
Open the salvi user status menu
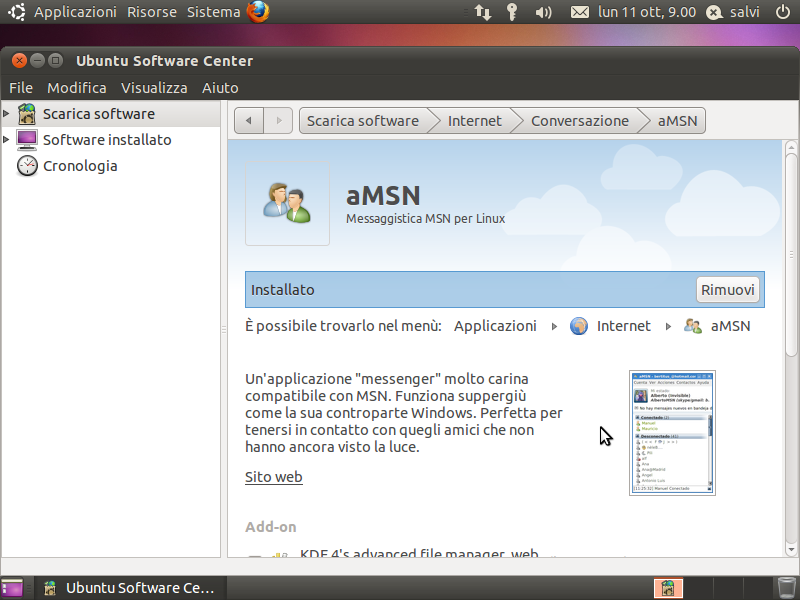coord(733,12)
